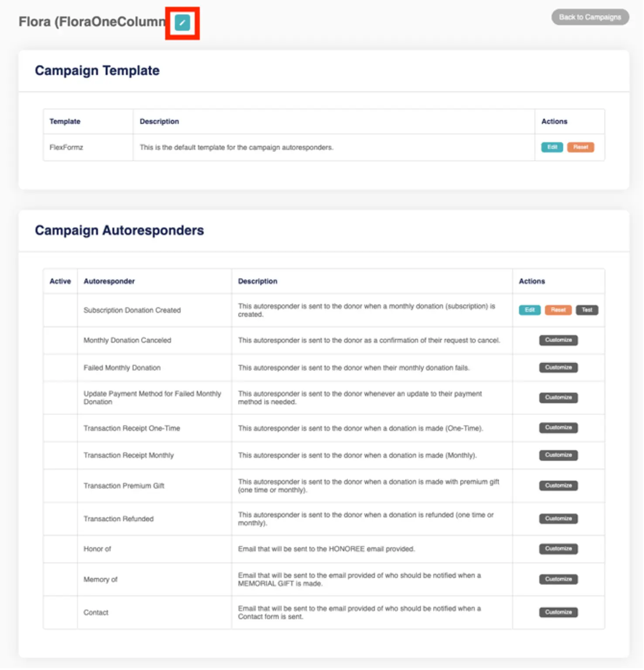Customize the Contact autoresponder
This screenshot has height=670, width=644.
click(558, 612)
